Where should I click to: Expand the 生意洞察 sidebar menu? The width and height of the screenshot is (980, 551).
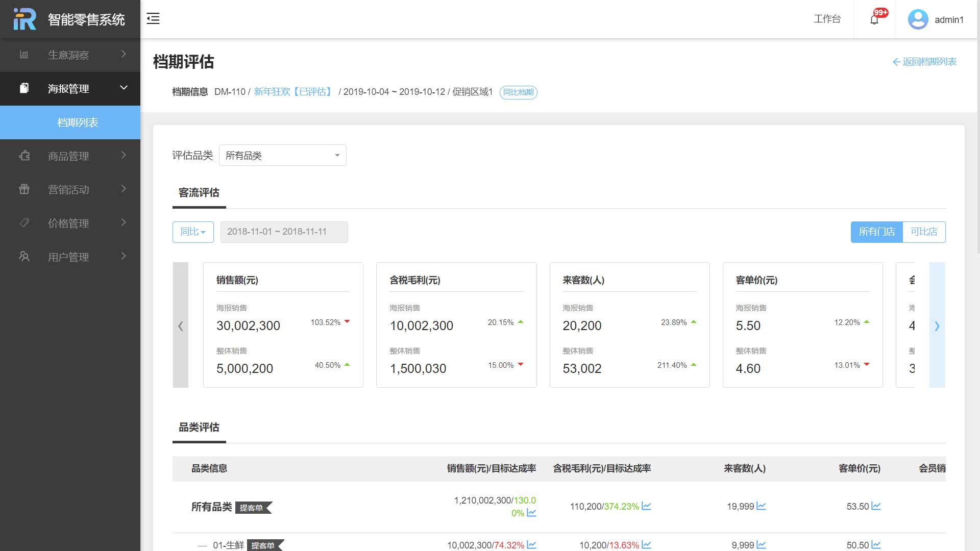(x=70, y=55)
